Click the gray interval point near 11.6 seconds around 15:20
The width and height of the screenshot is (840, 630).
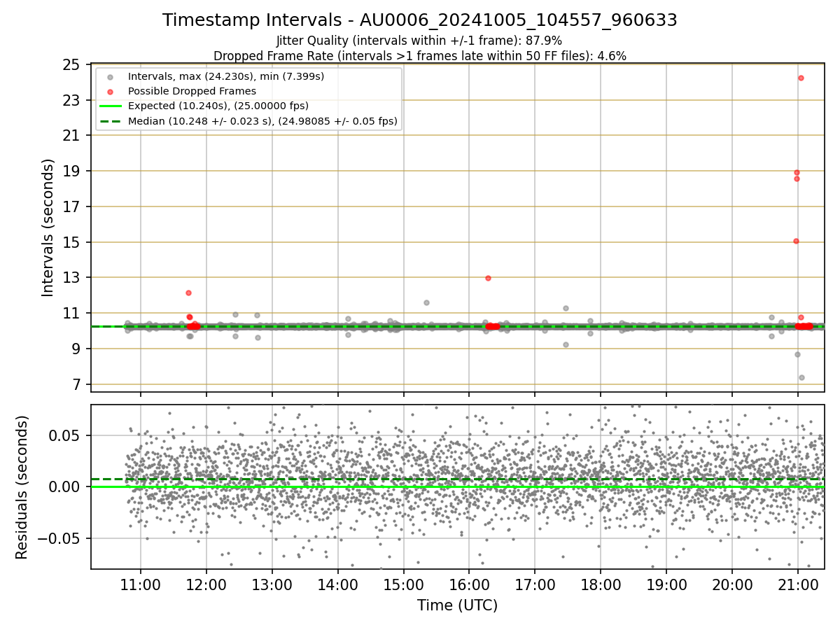426,302
